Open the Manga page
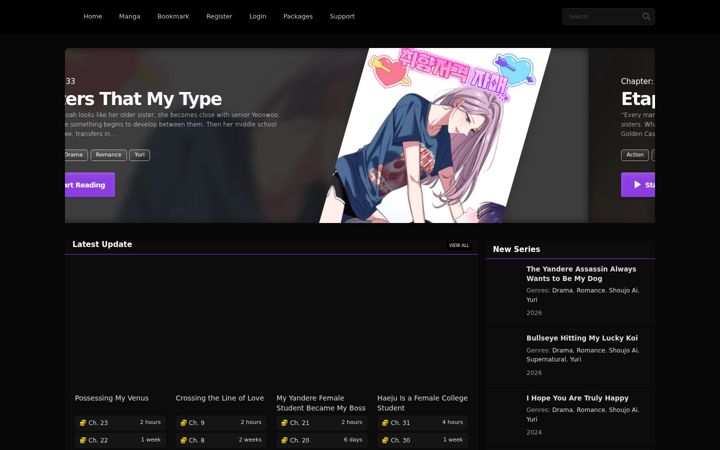Image resolution: width=720 pixels, height=450 pixels. coord(129,16)
